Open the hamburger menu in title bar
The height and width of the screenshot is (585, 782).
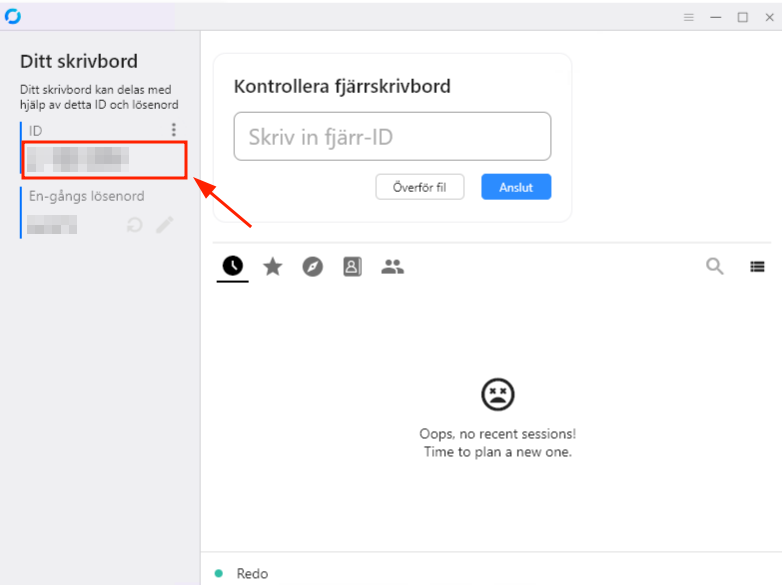click(x=689, y=17)
